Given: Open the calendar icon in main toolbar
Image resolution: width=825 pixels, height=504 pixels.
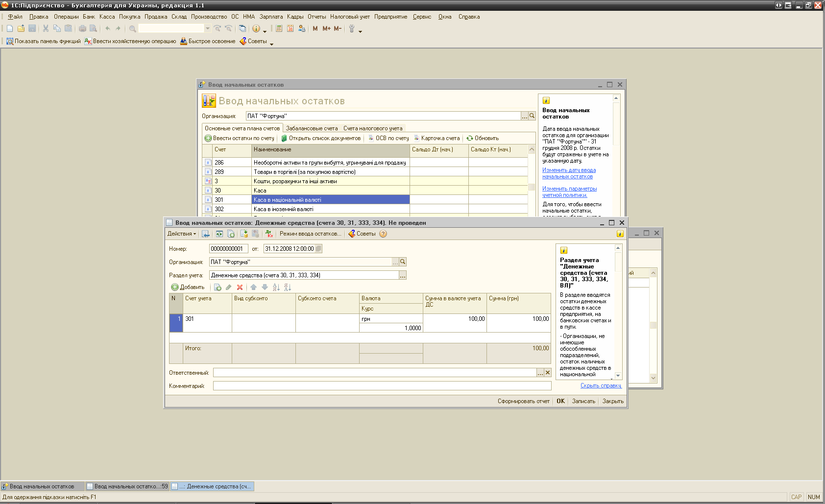Looking at the screenshot, I should pyautogui.click(x=290, y=28).
